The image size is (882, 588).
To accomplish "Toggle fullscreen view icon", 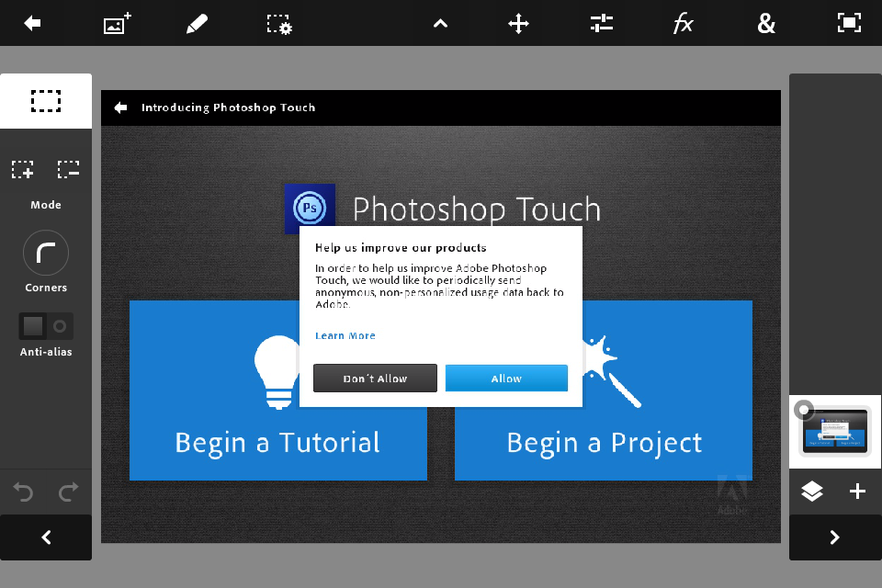I will [x=849, y=23].
